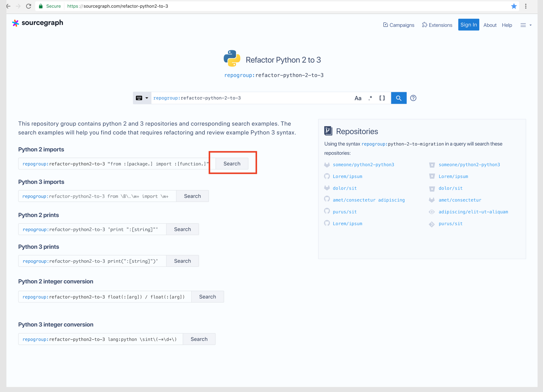Toggle regular expression search
This screenshot has height=392, width=543.
click(370, 98)
